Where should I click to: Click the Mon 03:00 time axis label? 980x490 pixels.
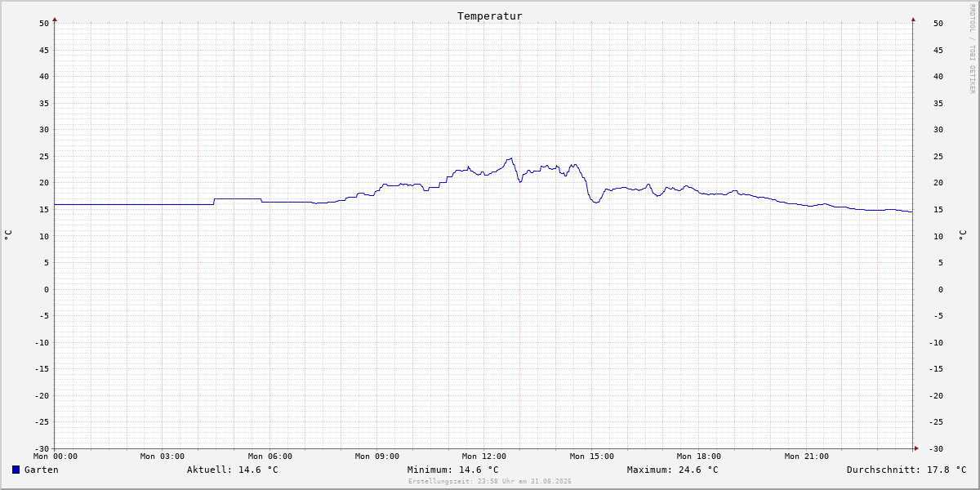point(163,457)
